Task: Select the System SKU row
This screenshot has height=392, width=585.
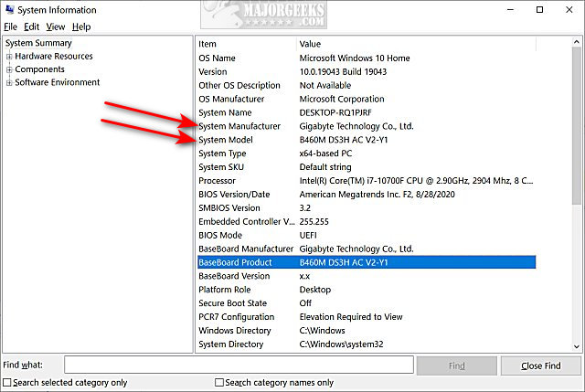Action: tap(367, 167)
